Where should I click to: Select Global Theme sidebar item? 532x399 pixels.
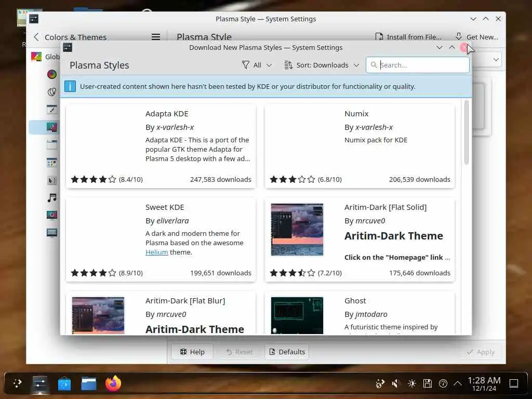45,57
